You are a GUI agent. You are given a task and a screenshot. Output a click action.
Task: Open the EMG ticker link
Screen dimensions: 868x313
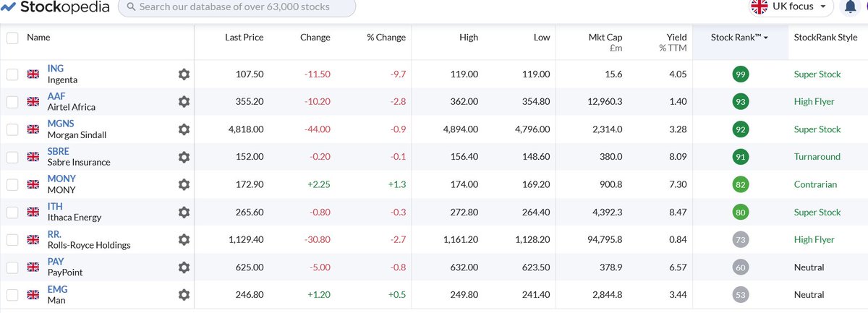tap(57, 289)
